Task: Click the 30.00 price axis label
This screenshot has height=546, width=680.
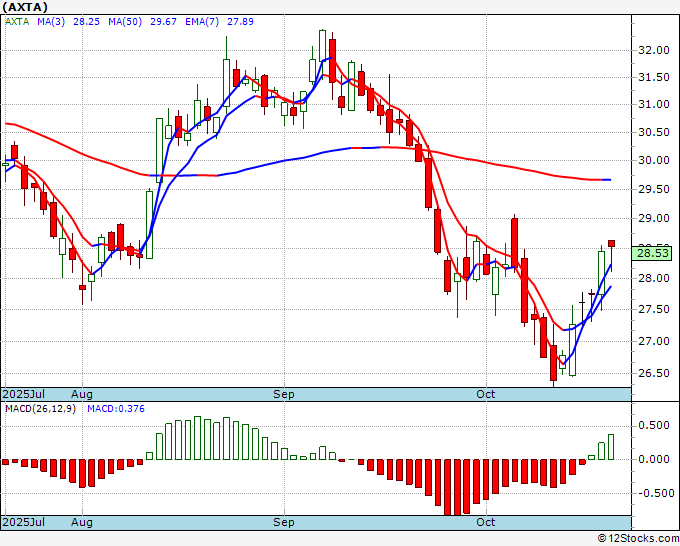Action: pyautogui.click(x=654, y=160)
